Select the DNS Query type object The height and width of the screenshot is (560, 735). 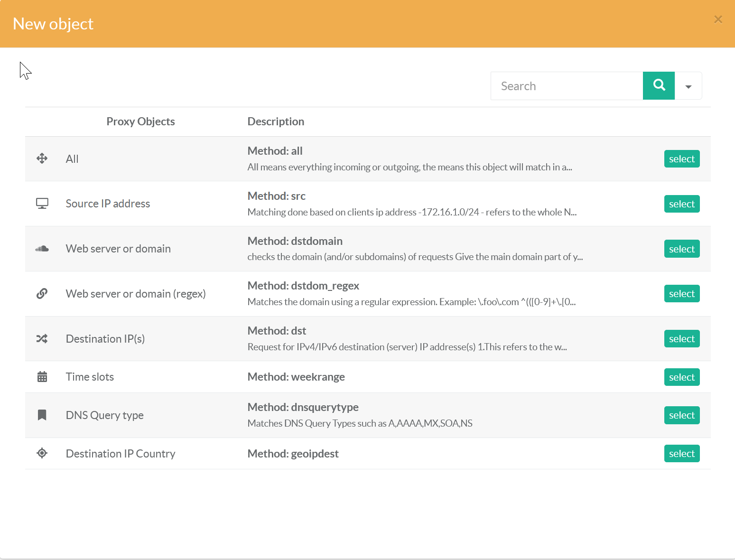coord(681,415)
